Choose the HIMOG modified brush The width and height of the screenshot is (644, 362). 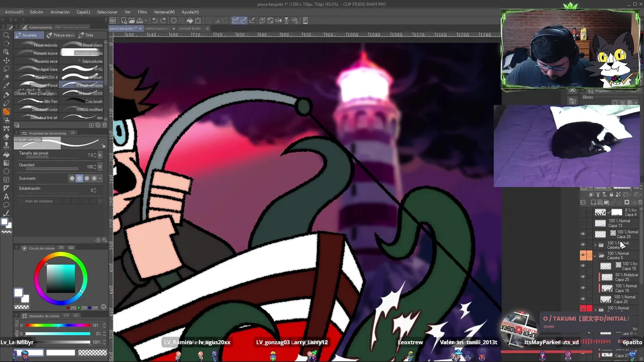click(82, 110)
